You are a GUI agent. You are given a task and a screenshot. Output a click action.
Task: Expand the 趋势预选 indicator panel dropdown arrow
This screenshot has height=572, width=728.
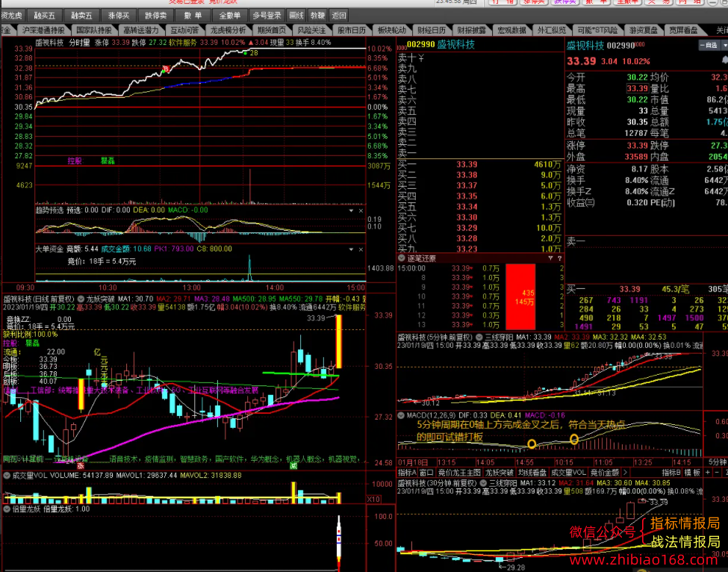(352, 211)
